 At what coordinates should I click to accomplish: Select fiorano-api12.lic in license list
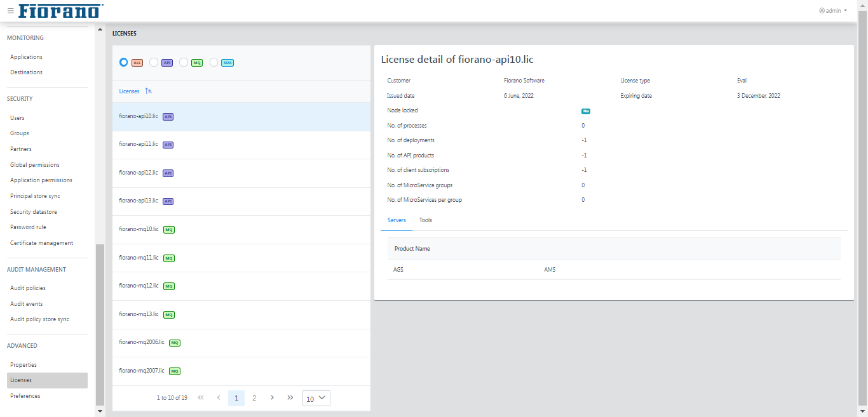click(241, 173)
